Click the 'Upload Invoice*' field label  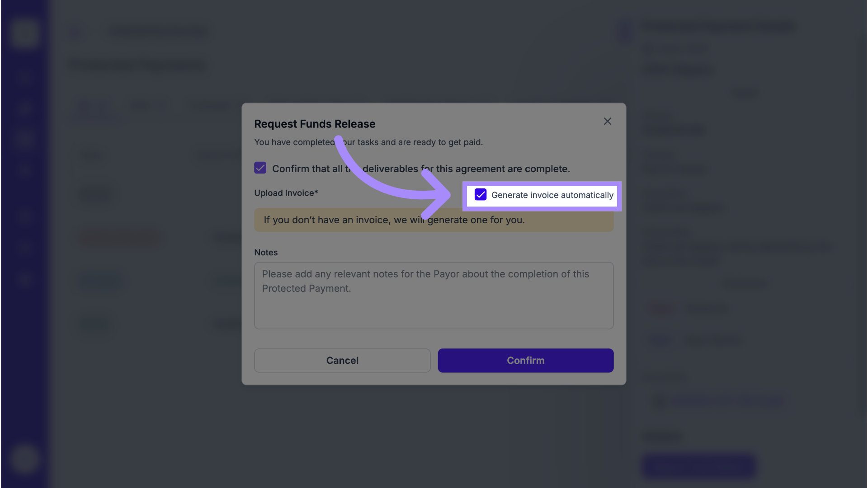tap(286, 193)
